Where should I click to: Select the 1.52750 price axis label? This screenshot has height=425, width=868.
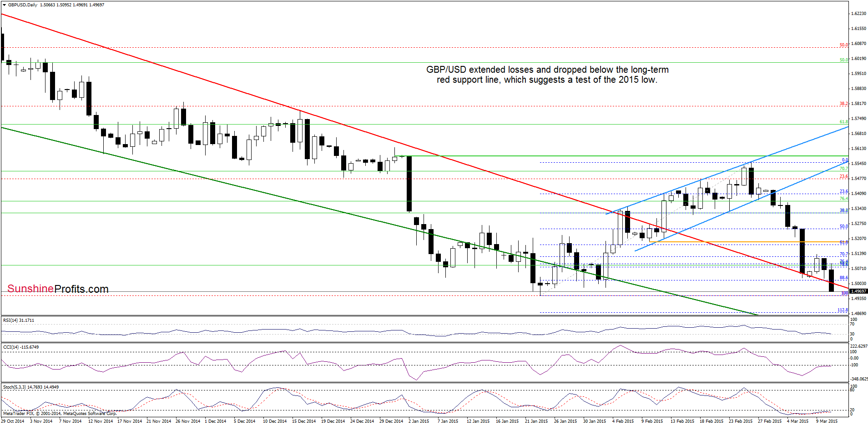point(858,224)
